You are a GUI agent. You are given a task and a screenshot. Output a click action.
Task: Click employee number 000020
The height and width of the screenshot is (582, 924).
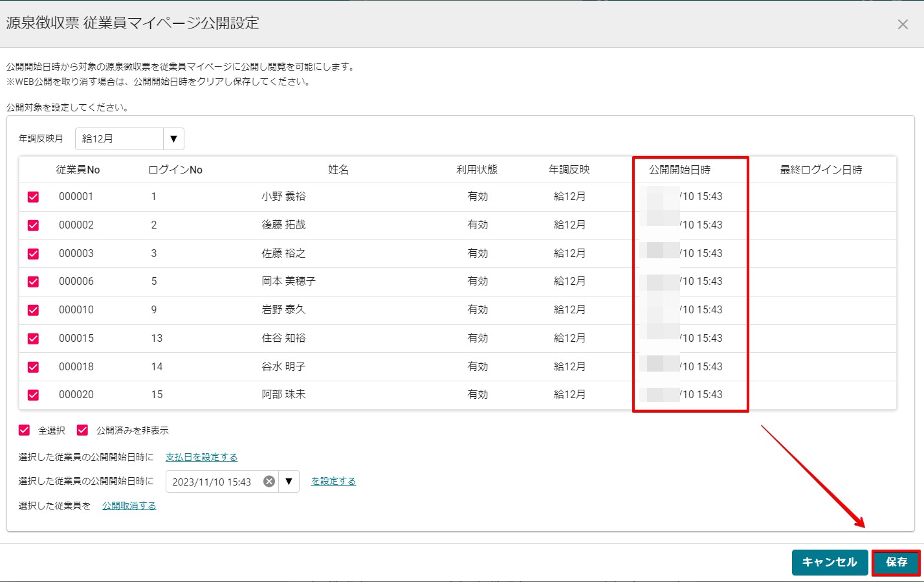pyautogui.click(x=76, y=394)
